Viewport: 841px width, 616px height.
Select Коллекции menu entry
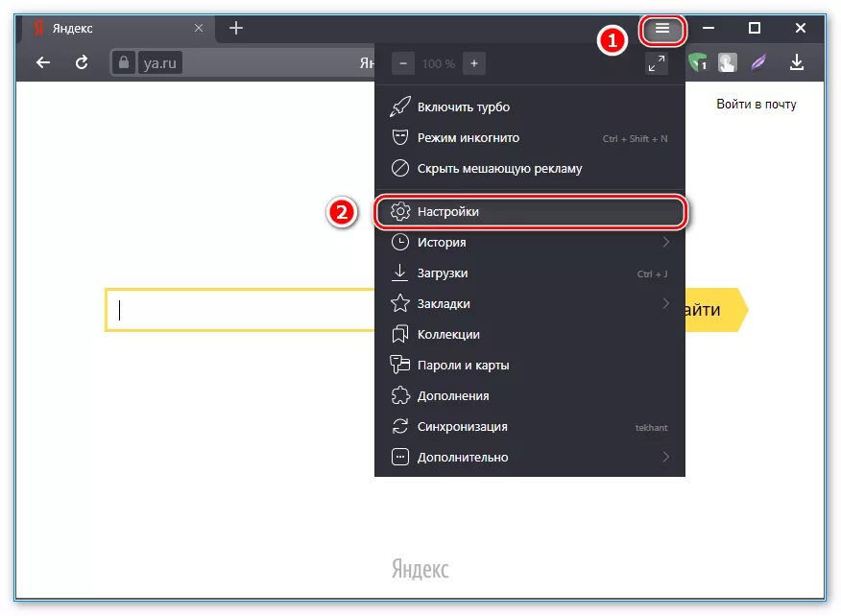coord(530,335)
